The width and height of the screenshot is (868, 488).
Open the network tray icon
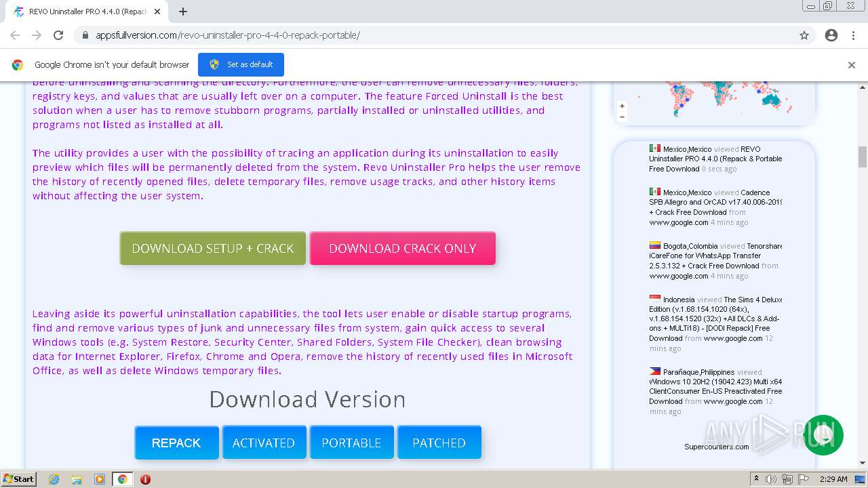787,479
